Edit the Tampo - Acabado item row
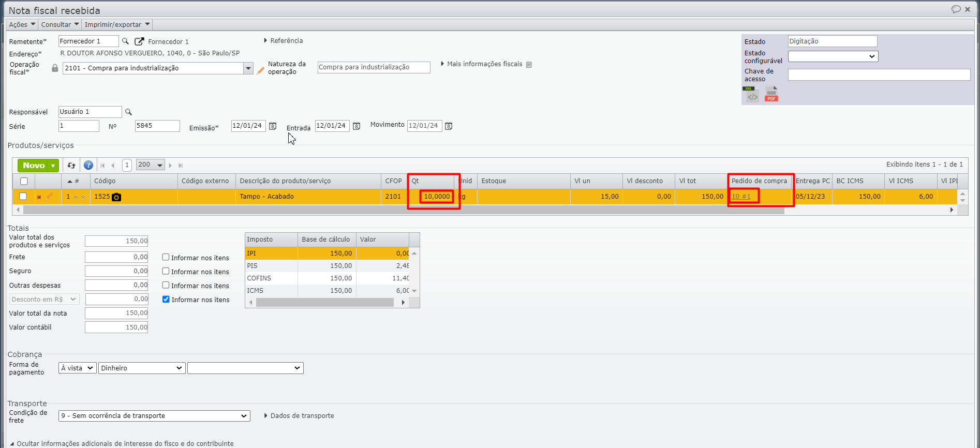The height and width of the screenshot is (448, 980). pos(49,197)
